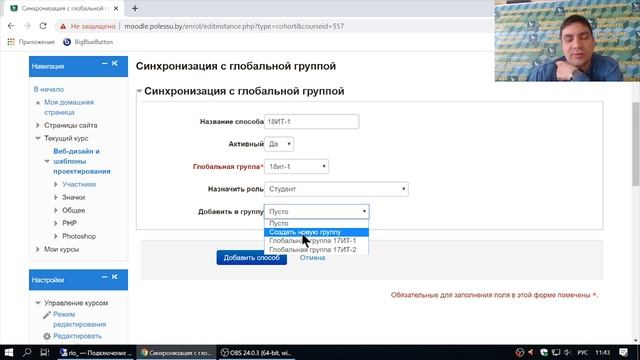Open the BigBlueButton bookmark
Screen dimensions: 640x360
88,42
